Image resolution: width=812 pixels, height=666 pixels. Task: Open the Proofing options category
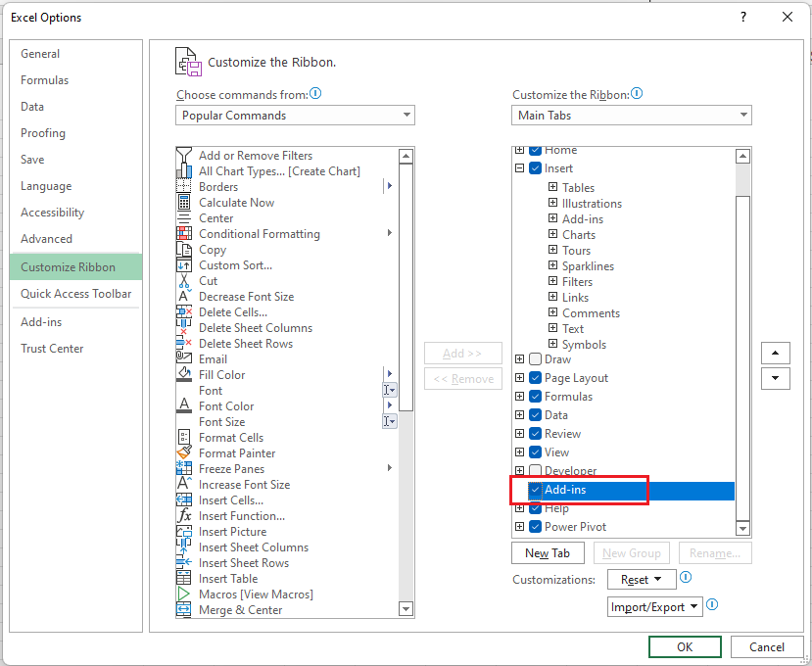(75, 132)
